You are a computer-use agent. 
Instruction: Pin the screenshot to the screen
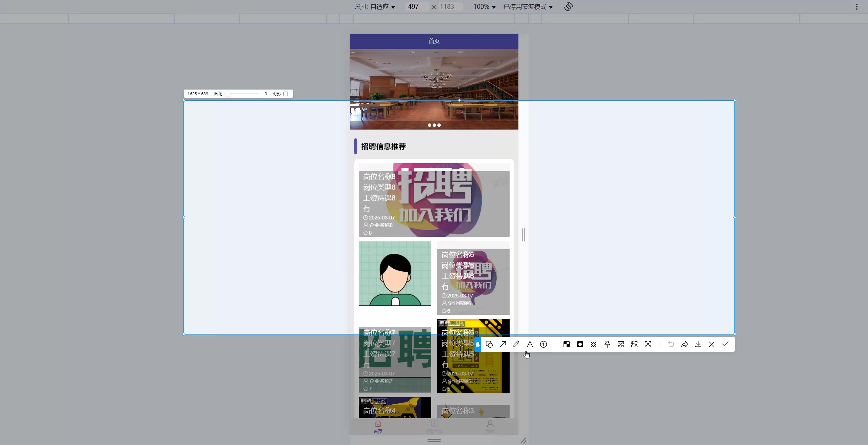point(607,344)
